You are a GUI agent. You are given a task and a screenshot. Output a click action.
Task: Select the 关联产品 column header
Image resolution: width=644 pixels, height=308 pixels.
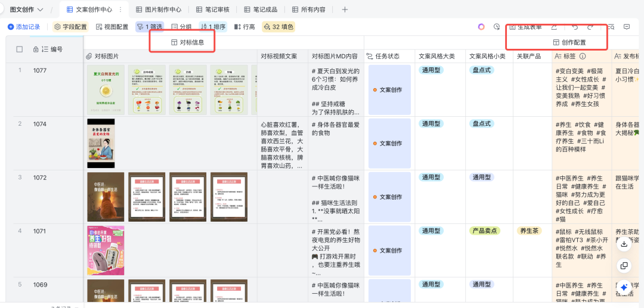[x=534, y=56]
